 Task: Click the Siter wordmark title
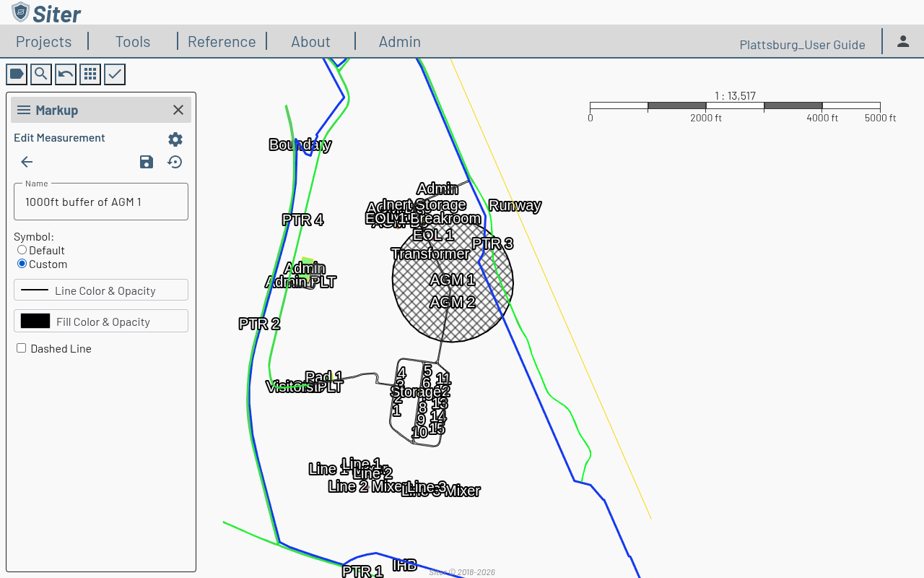point(57,13)
